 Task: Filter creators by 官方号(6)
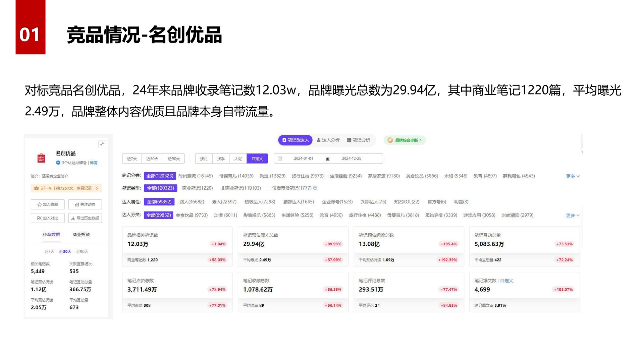[x=437, y=202]
